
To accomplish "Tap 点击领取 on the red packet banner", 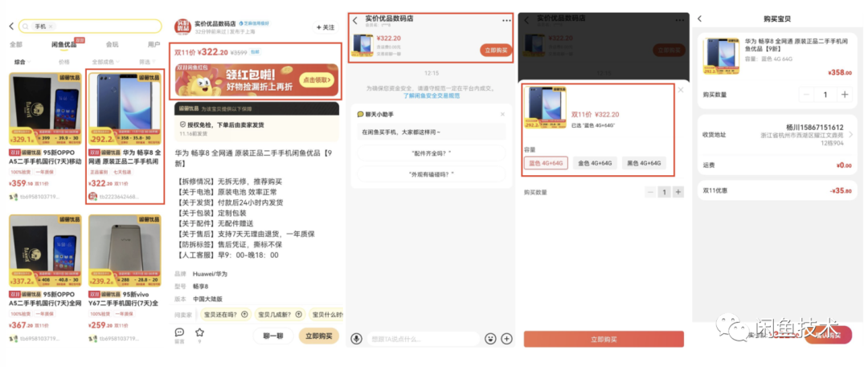I will point(317,81).
